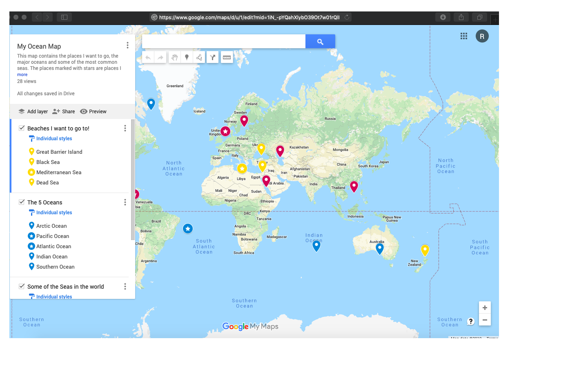Screen dimensions: 588x368
Task: Select Indian Ocean in the list
Action: click(x=52, y=256)
